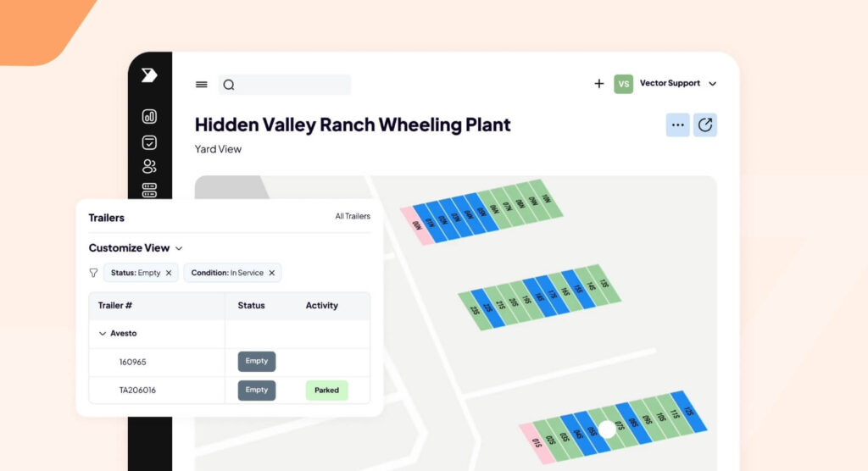Viewport: 868px width, 471px height.
Task: Remove the Condition: In Service filter
Action: coord(272,273)
